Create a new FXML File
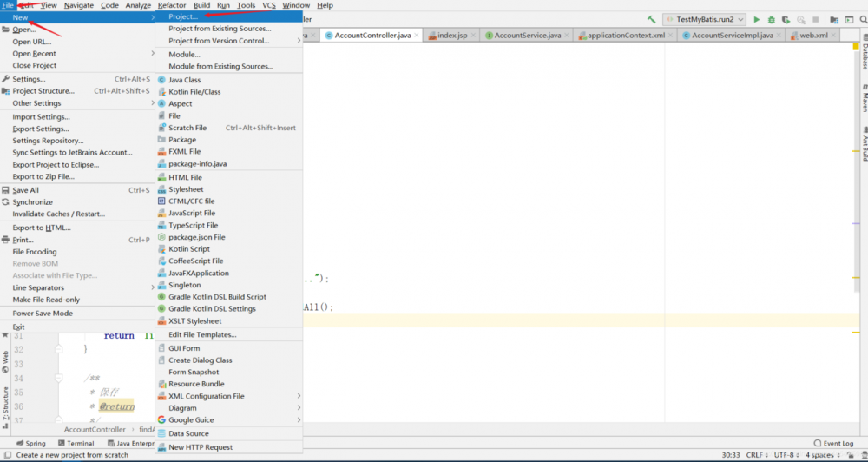 click(228, 152)
